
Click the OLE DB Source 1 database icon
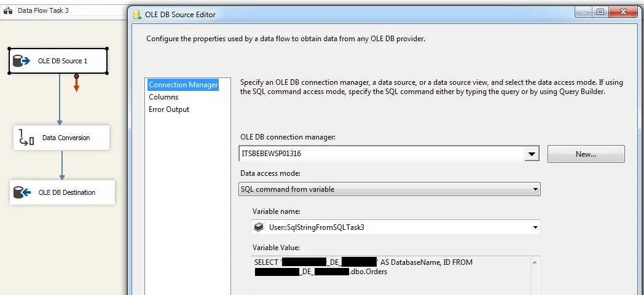pos(22,61)
